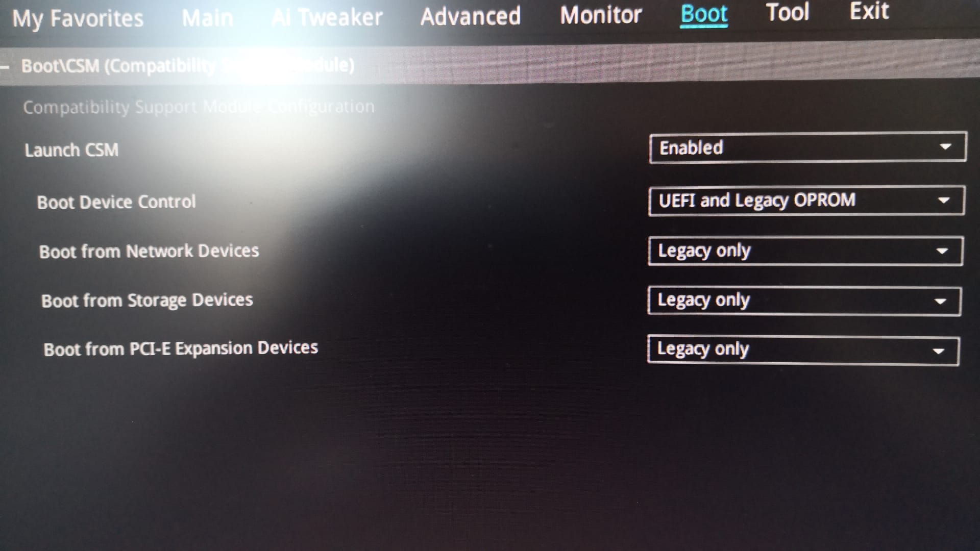Viewport: 980px width, 551px height.
Task: Click the Enabled value field
Action: [808, 148]
